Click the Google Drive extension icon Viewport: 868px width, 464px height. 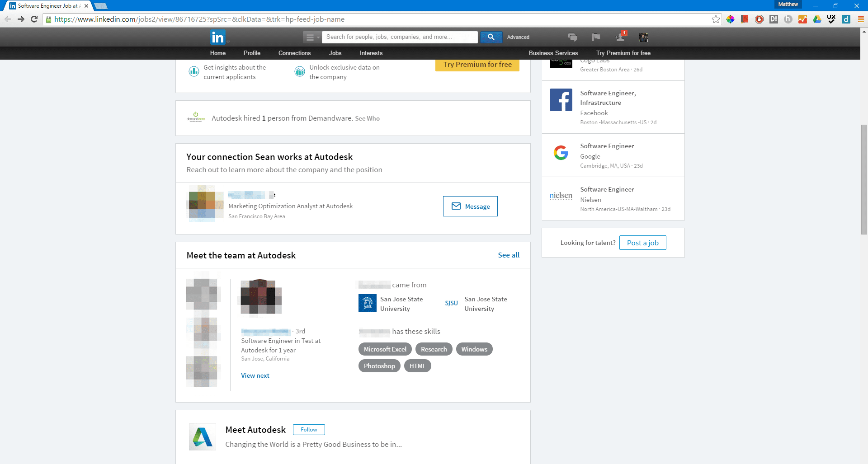point(817,19)
